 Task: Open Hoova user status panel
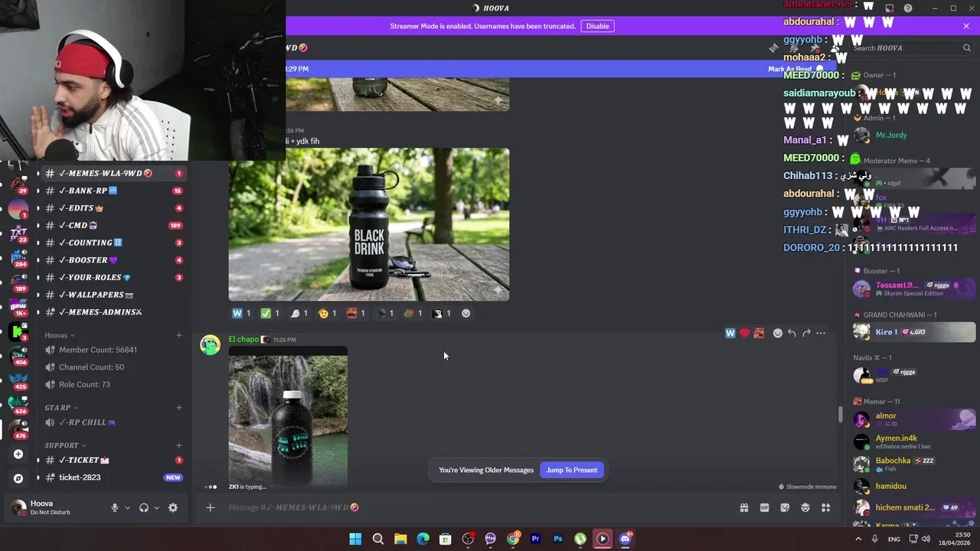coord(54,507)
